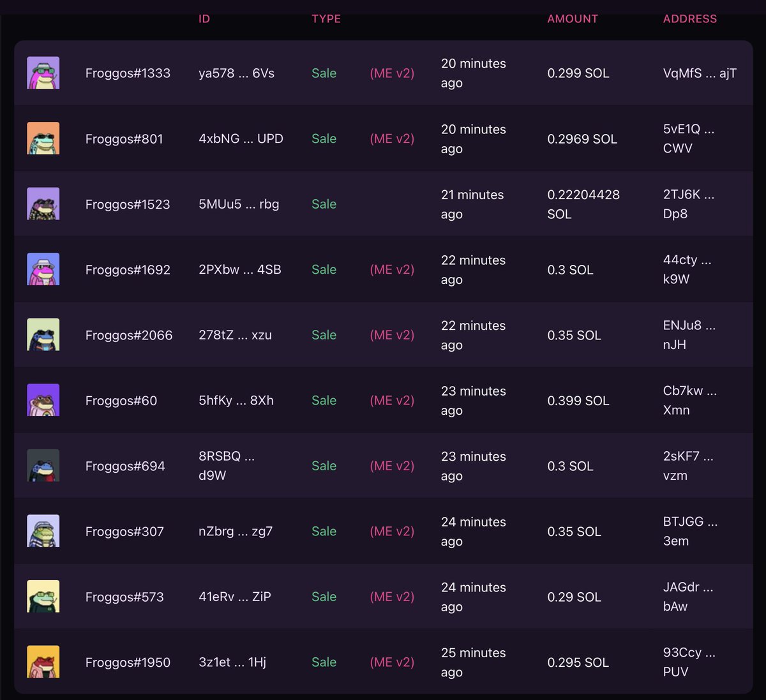The image size is (766, 700).
Task: Open address 2TJ6K ... Dp8
Action: (689, 204)
